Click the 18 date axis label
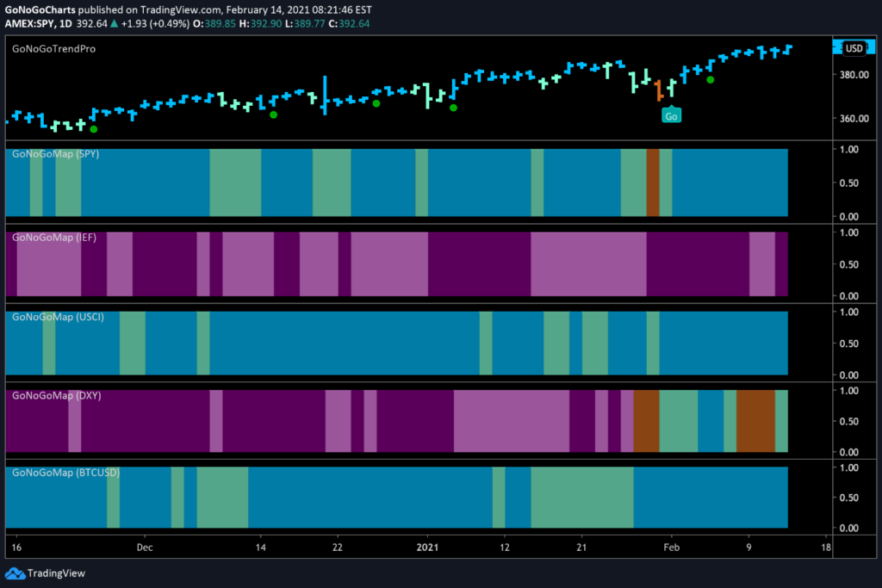The image size is (882, 588). click(x=825, y=548)
